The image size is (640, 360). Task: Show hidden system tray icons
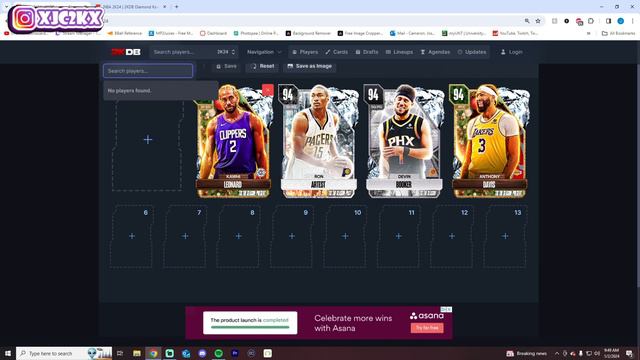557,353
